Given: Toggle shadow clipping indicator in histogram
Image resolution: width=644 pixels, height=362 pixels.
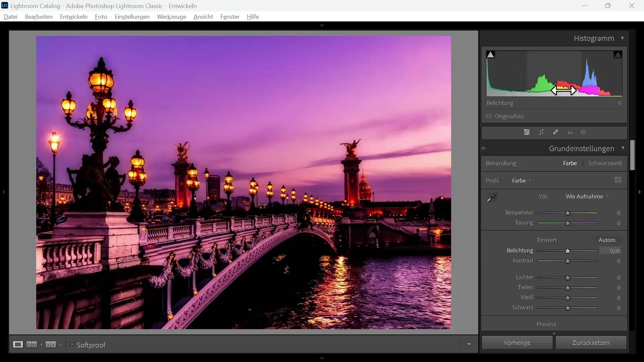Looking at the screenshot, I should [x=491, y=55].
